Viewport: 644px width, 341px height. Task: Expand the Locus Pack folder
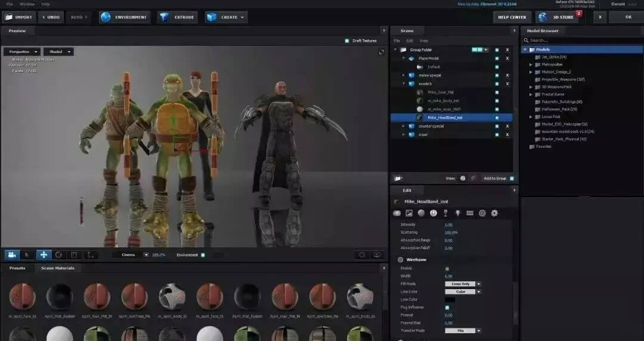click(531, 117)
